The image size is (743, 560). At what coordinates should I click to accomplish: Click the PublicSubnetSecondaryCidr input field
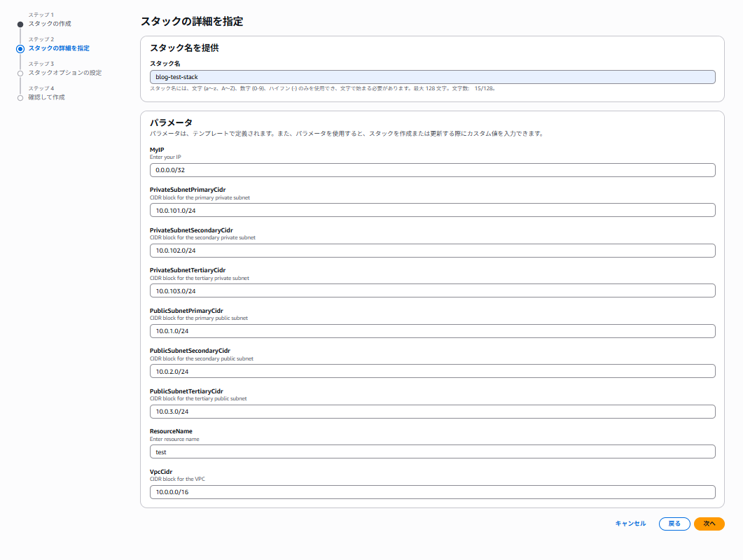point(432,371)
